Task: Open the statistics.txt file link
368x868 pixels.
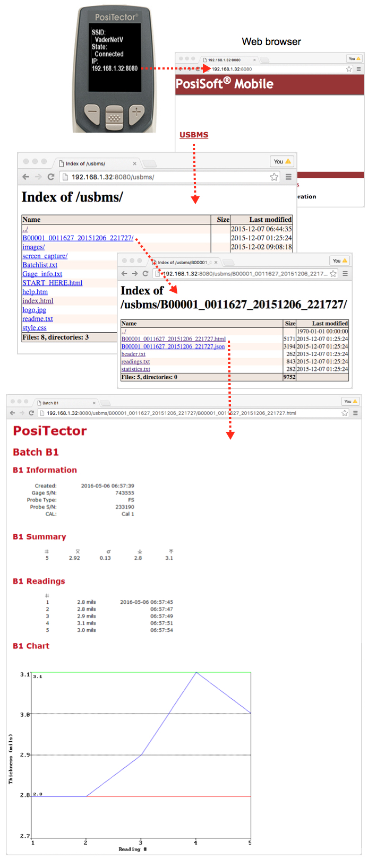Action: click(136, 369)
